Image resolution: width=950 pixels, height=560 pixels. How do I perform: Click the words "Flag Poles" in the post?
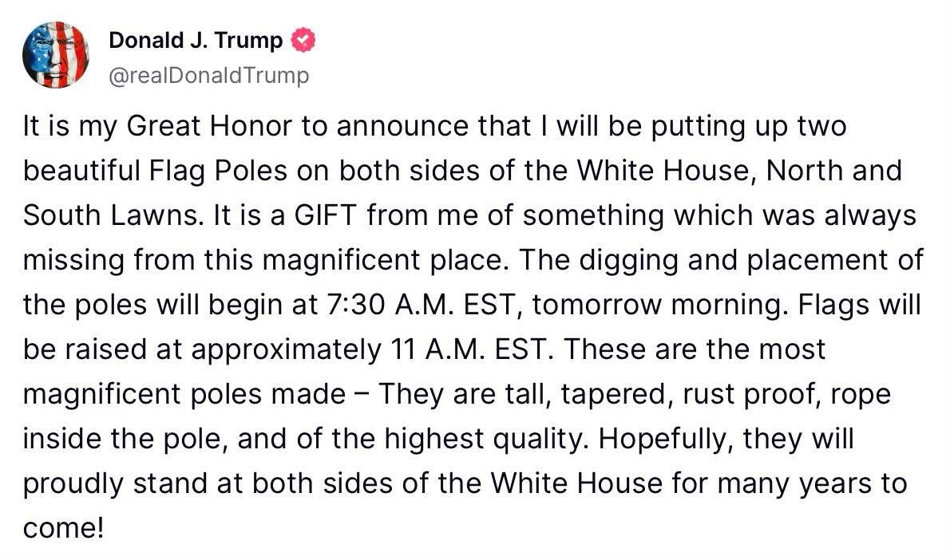pos(218,171)
